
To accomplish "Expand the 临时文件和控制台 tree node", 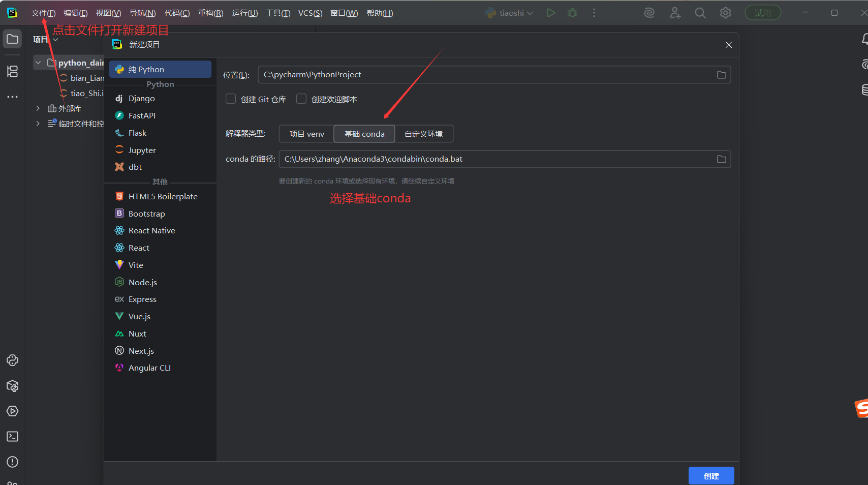I will pyautogui.click(x=38, y=124).
